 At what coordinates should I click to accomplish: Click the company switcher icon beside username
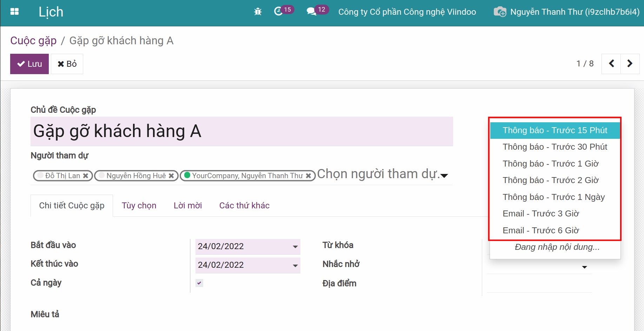(500, 12)
